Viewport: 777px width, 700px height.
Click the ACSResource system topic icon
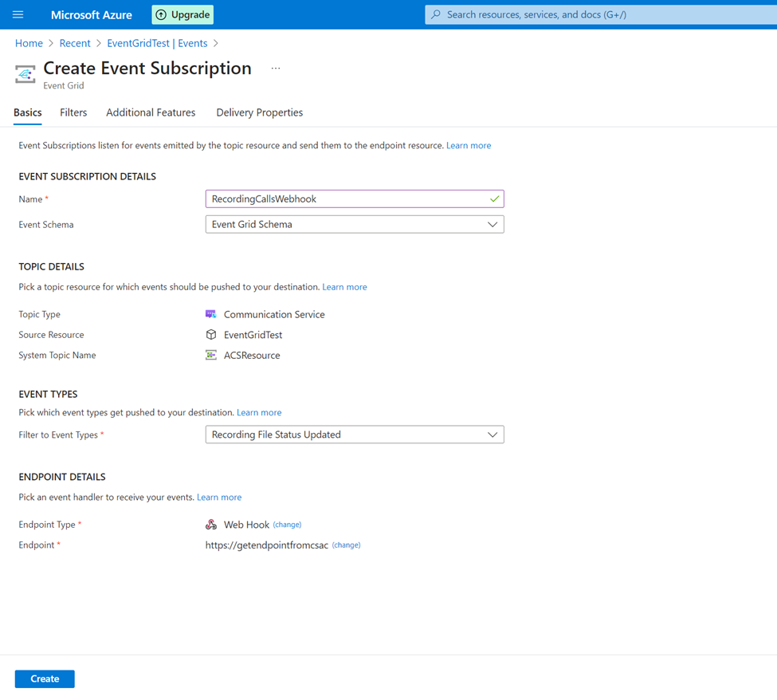click(211, 355)
